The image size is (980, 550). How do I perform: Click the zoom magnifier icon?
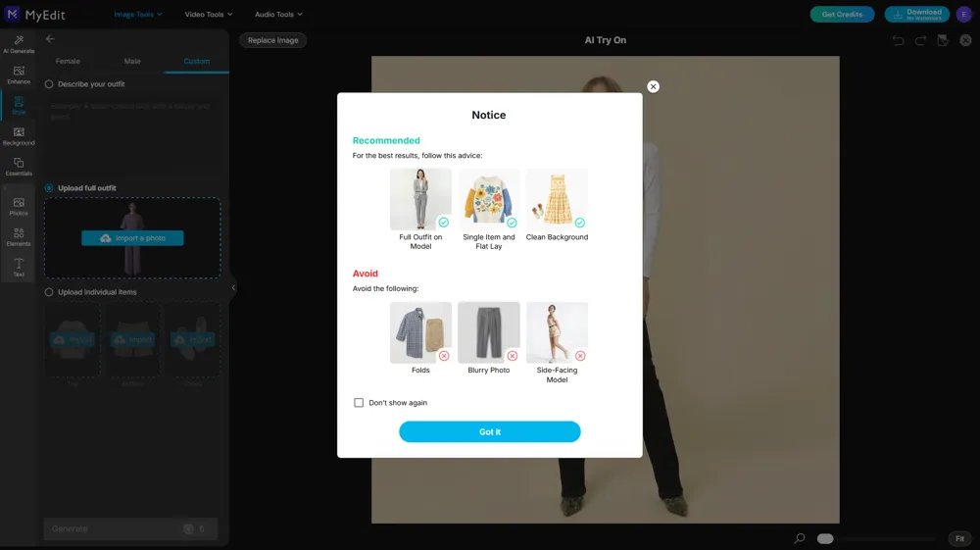pos(800,538)
